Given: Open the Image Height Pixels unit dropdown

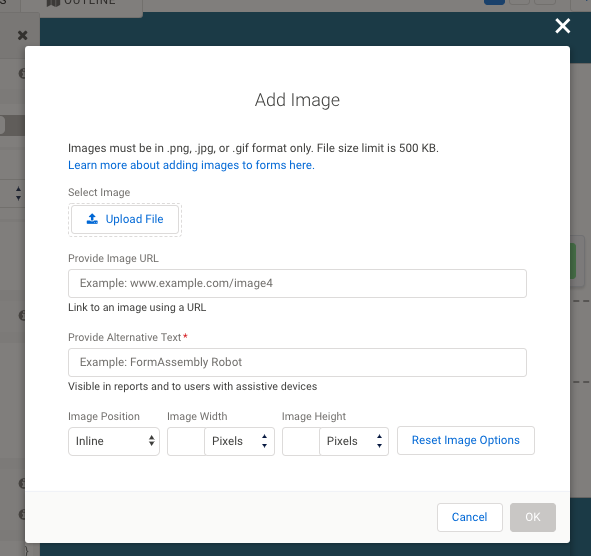Looking at the screenshot, I should point(354,441).
